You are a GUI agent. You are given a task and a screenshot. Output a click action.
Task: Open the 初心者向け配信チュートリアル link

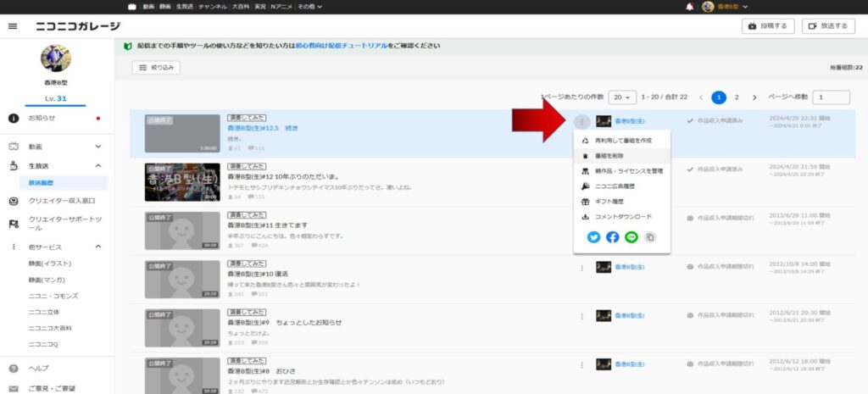341,46
